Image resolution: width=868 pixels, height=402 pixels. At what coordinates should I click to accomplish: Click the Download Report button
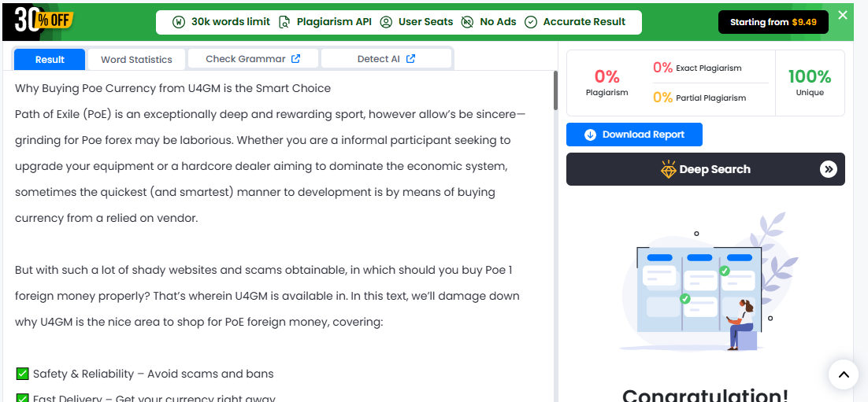(634, 135)
